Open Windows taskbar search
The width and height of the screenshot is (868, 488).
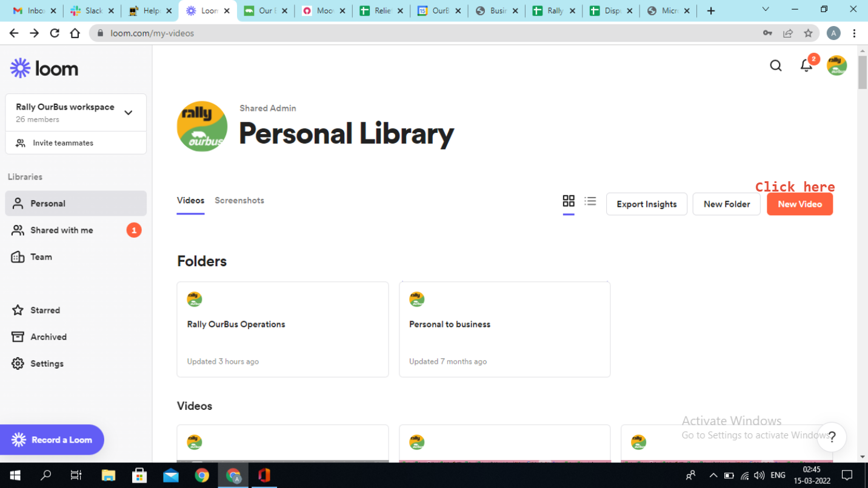pos(45,475)
